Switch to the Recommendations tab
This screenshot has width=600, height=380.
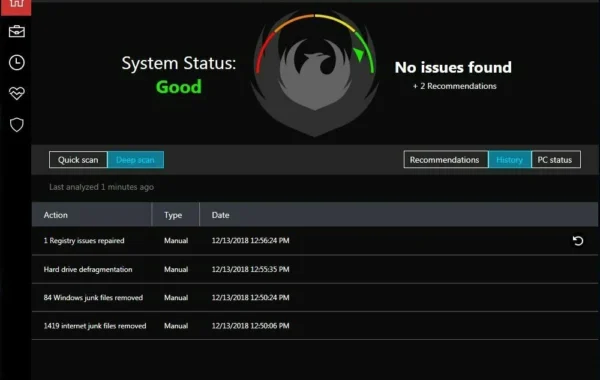tap(446, 160)
